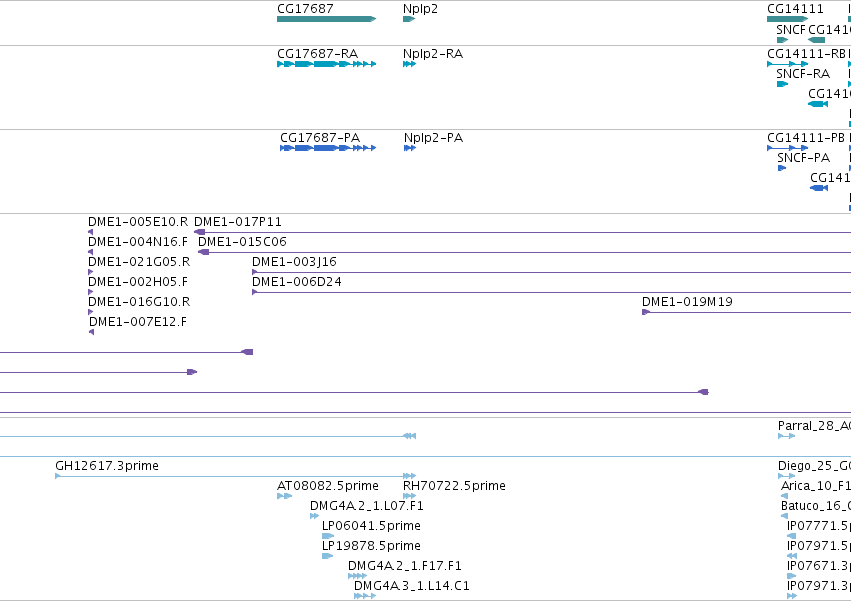
Task: Click the IP07771 EST label
Action: 819,527
